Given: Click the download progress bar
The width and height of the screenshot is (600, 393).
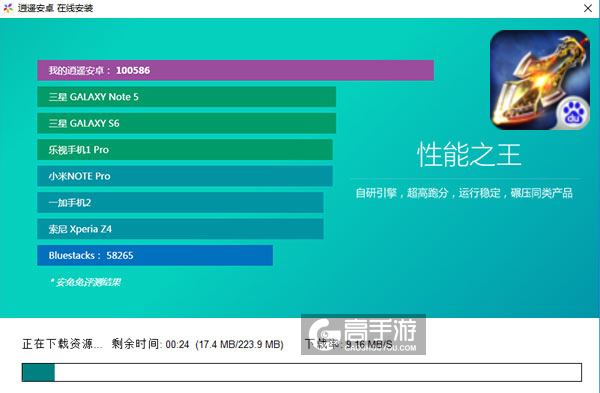Looking at the screenshot, I should 302,372.
